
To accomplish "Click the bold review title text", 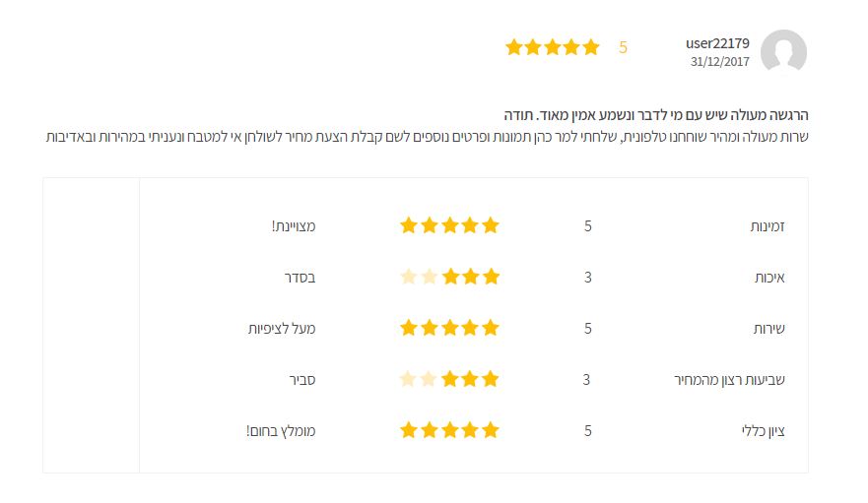I will (656, 115).
